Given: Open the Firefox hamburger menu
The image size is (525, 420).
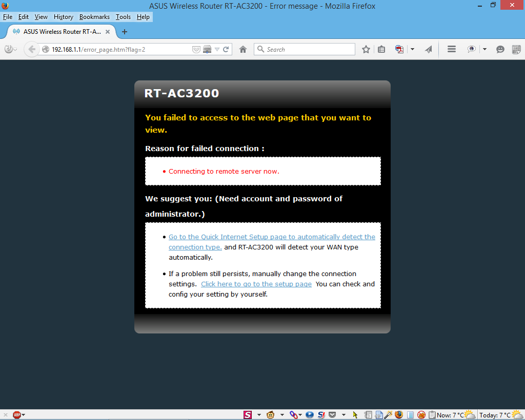Looking at the screenshot, I should tap(452, 49).
